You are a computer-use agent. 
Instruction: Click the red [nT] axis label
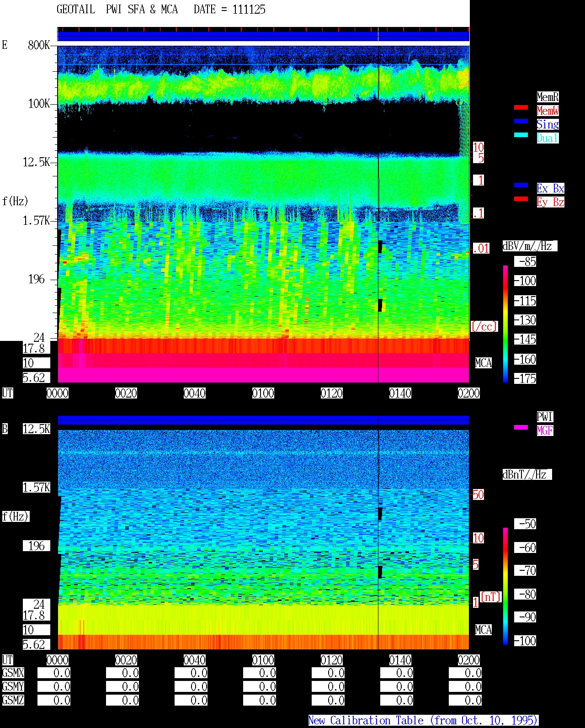coord(491,597)
